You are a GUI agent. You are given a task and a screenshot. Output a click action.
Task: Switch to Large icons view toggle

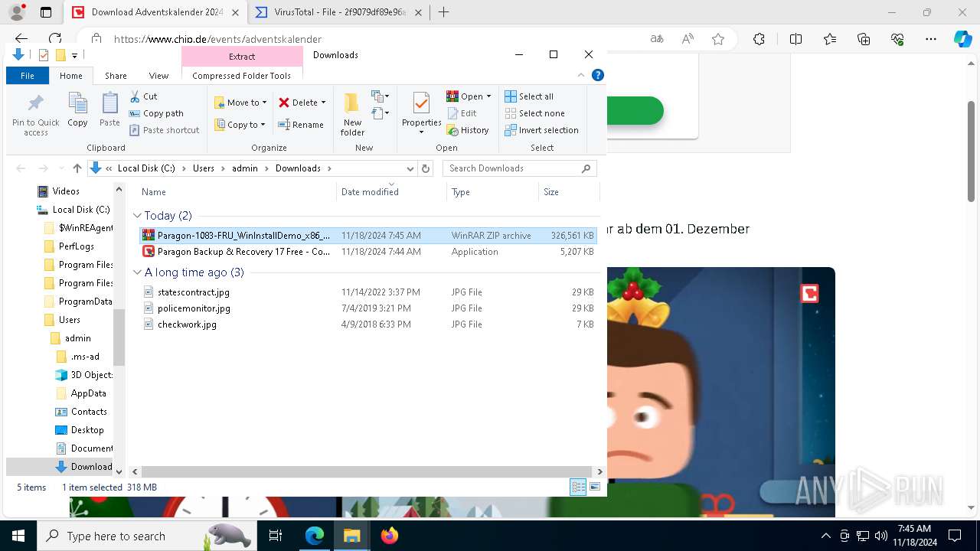[x=594, y=487]
